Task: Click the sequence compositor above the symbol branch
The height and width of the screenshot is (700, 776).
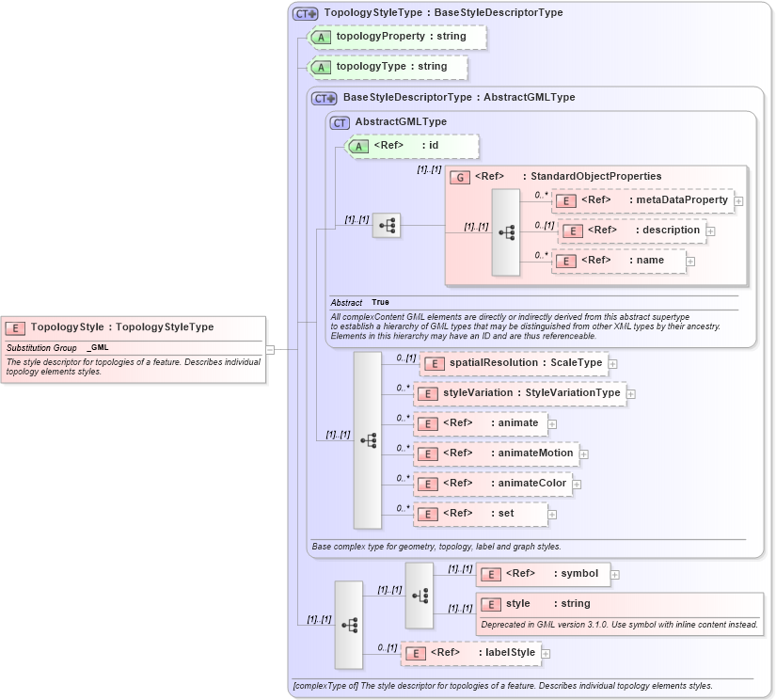Action: 421,596
